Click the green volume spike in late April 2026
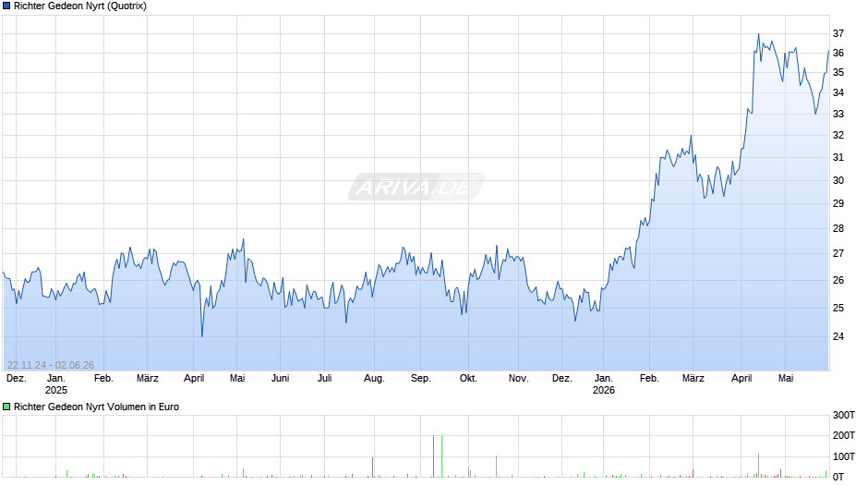 click(x=758, y=466)
